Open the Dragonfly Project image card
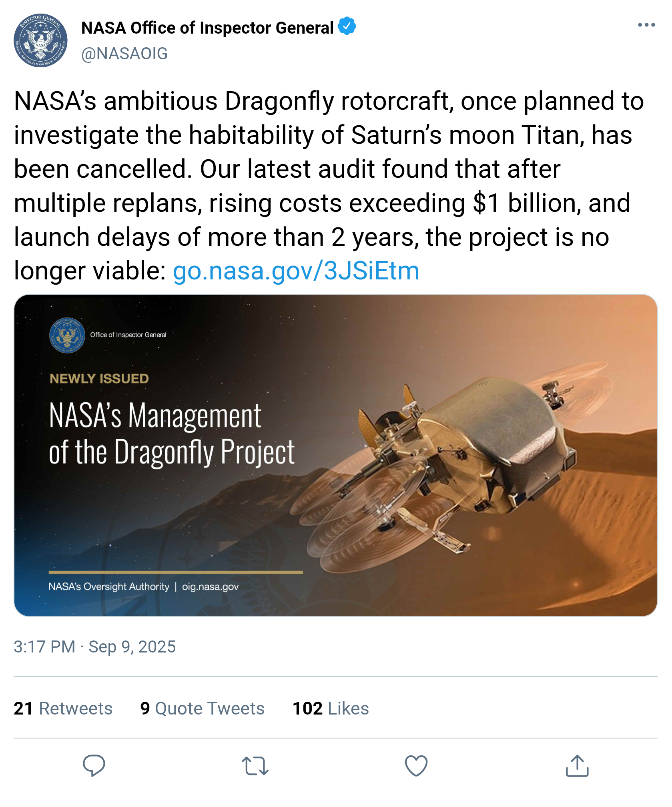Image resolution: width=672 pixels, height=807 pixels. click(x=336, y=455)
